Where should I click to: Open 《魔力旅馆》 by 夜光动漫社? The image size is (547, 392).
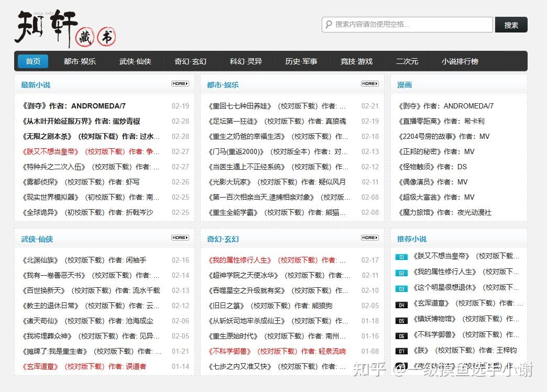[445, 213]
